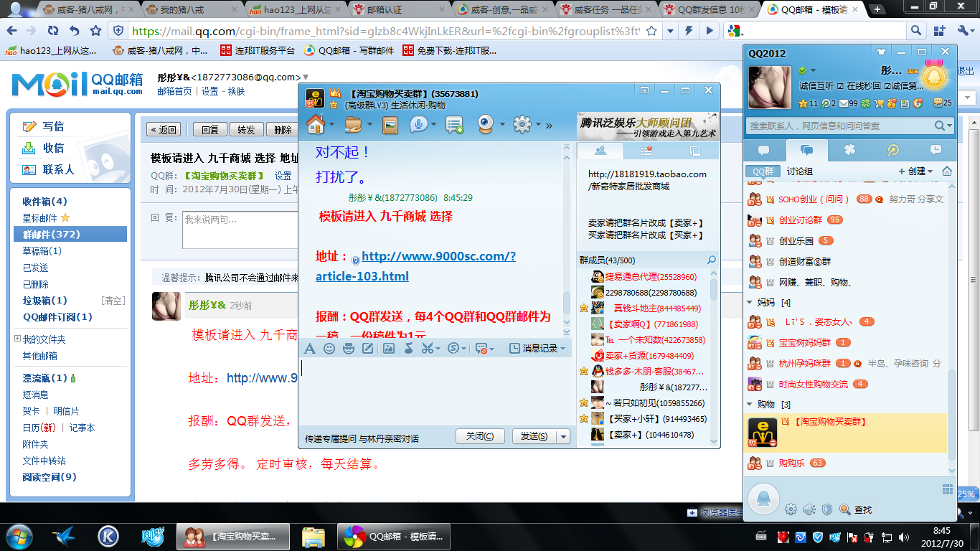Start group video with webcam icon
This screenshot has width=980, height=551.
coord(486,124)
